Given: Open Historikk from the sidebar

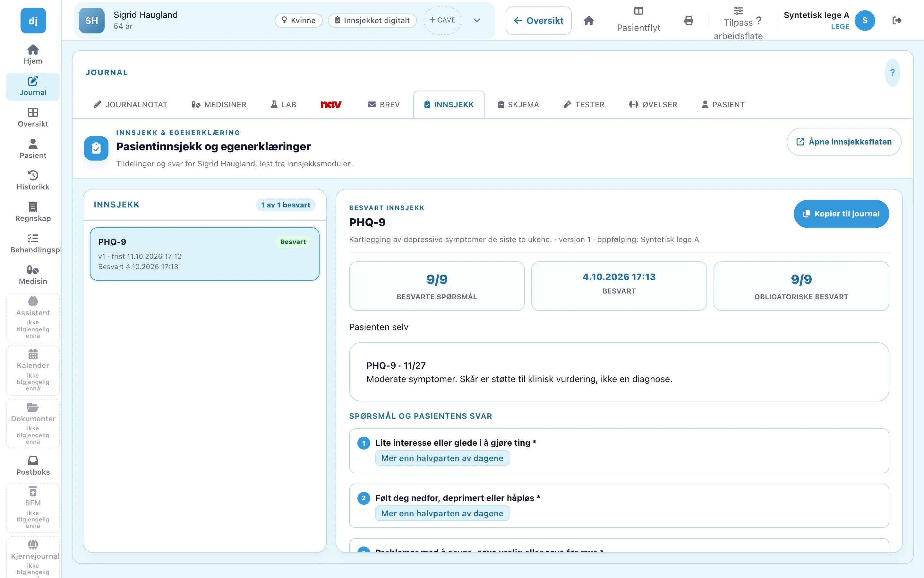Looking at the screenshot, I should coord(33,180).
